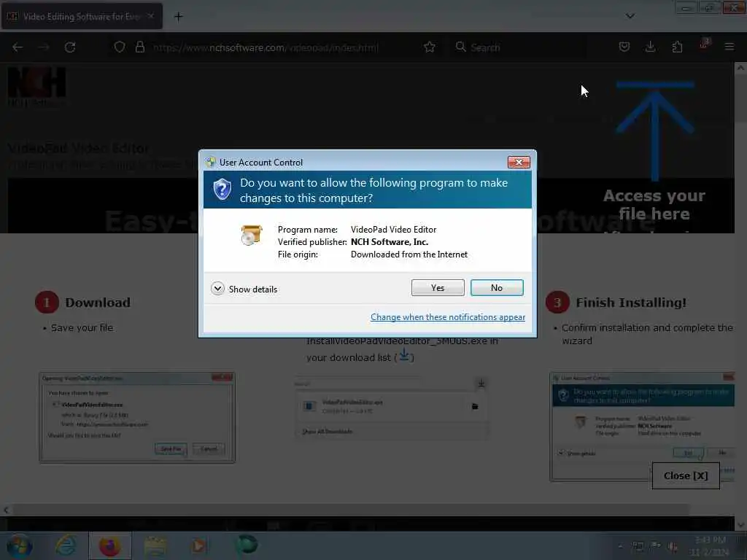Click the taskbar clock

710,546
